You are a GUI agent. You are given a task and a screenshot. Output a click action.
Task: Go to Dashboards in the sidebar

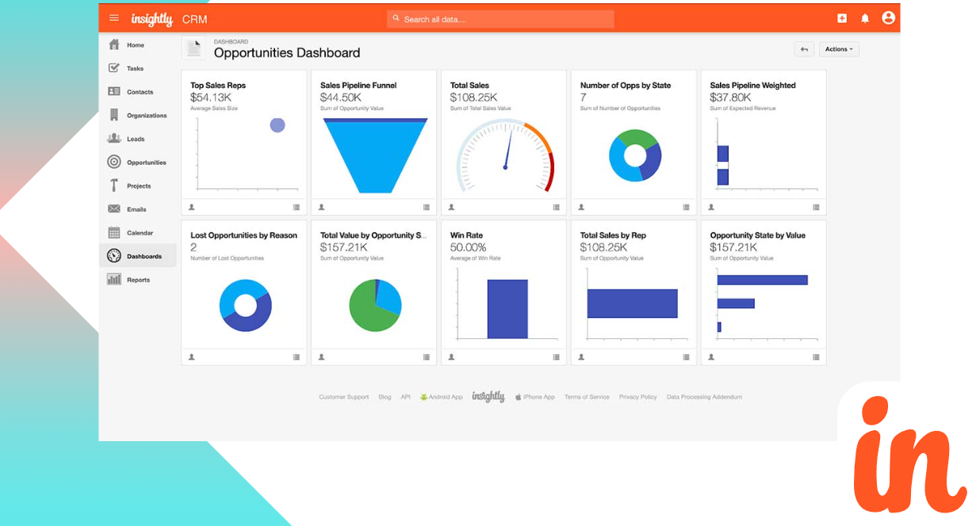point(138,256)
